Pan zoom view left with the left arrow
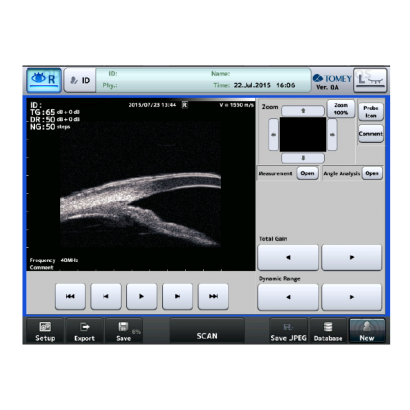Image resolution: width=410 pixels, height=410 pixels. pos(274,135)
